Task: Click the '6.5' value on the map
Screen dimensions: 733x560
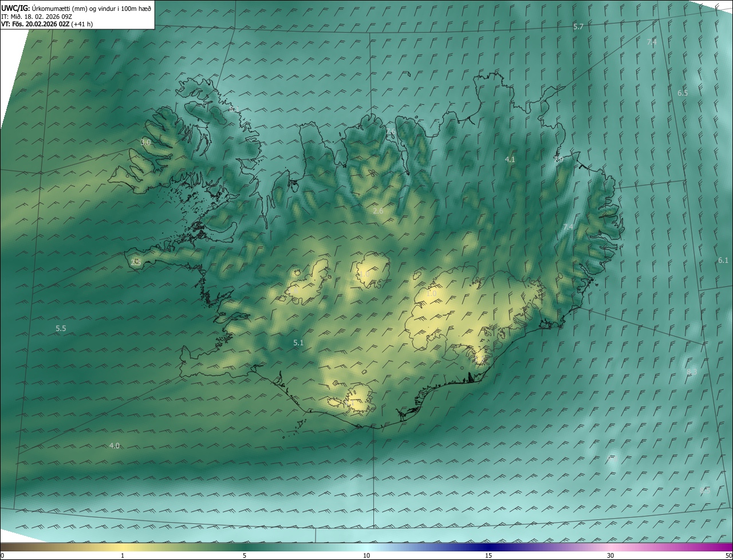Action: coord(683,93)
